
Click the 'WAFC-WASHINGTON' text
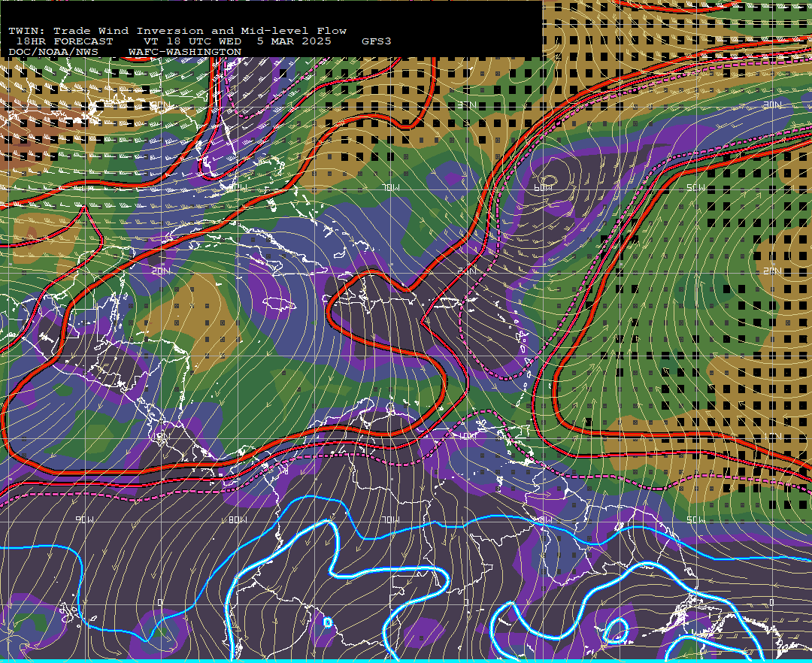point(185,53)
